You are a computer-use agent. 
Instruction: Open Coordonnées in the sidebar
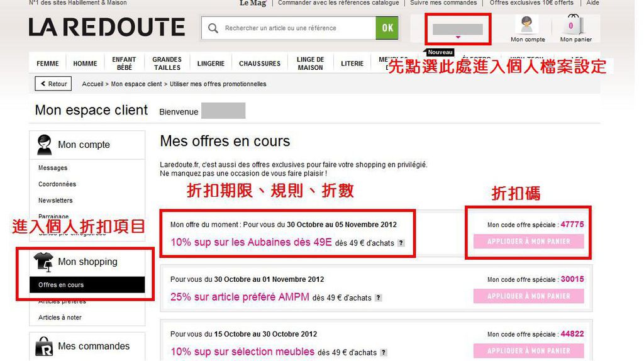(57, 184)
